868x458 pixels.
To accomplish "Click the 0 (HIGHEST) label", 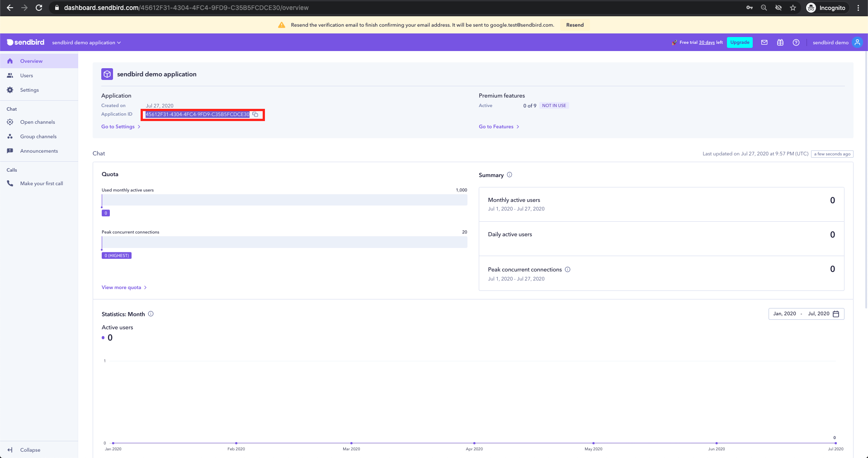I will (117, 256).
